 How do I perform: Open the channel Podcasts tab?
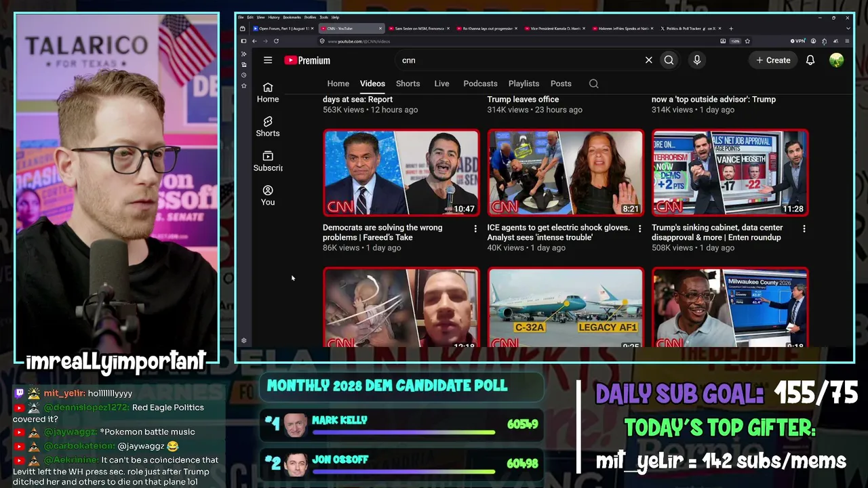pyautogui.click(x=480, y=83)
